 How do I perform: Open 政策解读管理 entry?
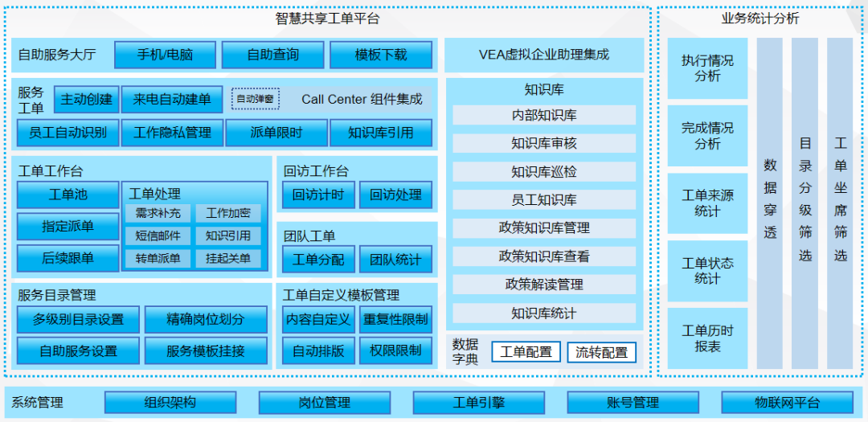click(x=544, y=285)
